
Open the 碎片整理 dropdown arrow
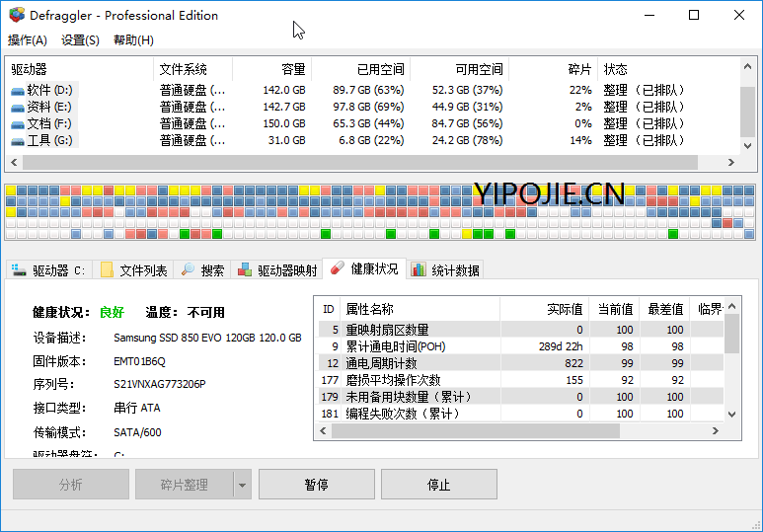pyautogui.click(x=243, y=485)
